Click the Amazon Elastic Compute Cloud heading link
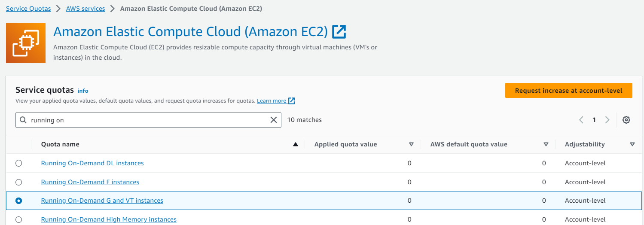Image resolution: width=644 pixels, height=225 pixels. click(x=191, y=32)
